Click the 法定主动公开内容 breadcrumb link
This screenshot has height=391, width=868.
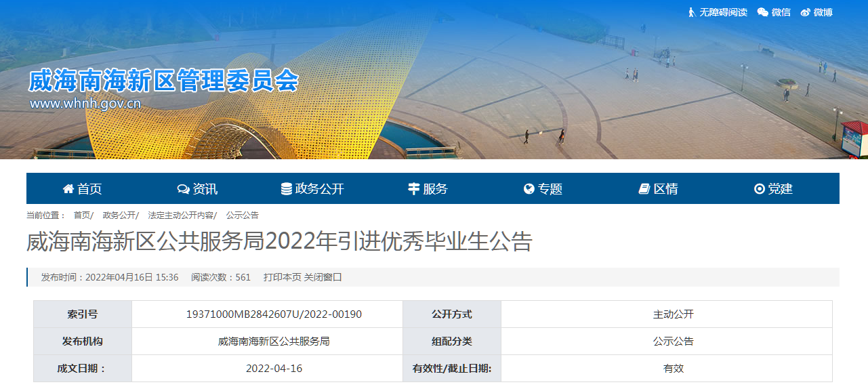(181, 215)
